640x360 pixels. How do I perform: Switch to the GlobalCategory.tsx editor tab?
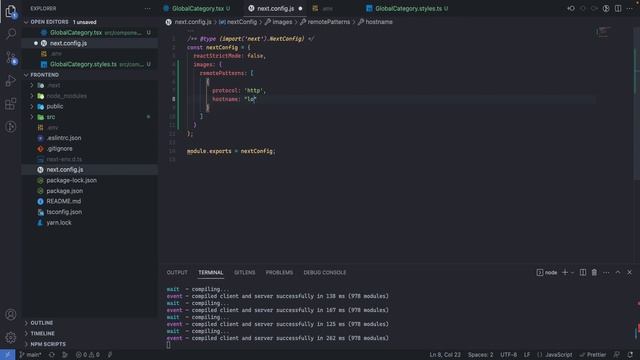click(x=198, y=9)
